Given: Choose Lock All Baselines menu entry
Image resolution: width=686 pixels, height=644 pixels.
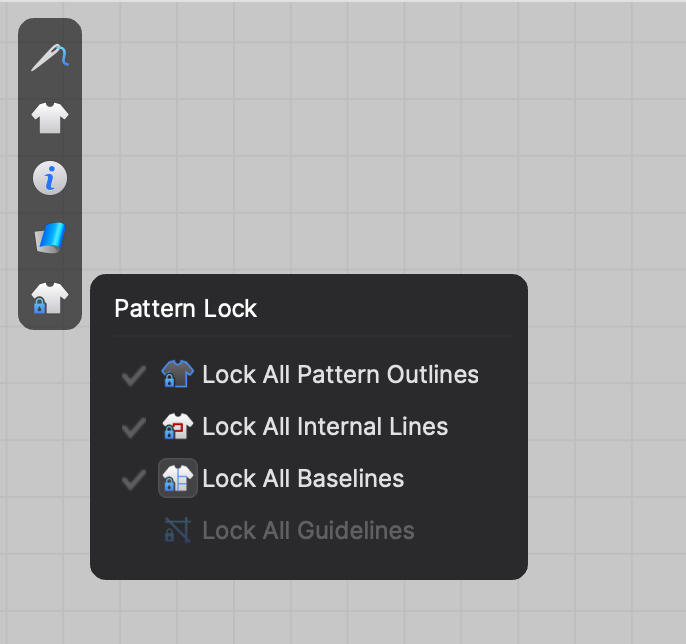Looking at the screenshot, I should click(309, 478).
